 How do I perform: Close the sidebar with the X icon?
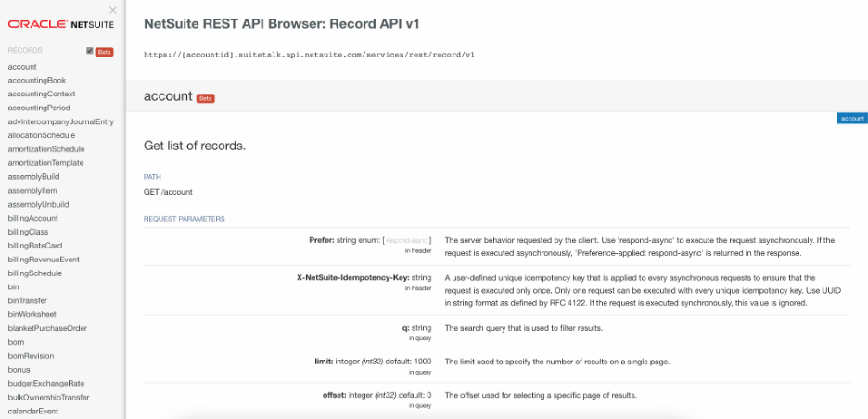coord(113,10)
